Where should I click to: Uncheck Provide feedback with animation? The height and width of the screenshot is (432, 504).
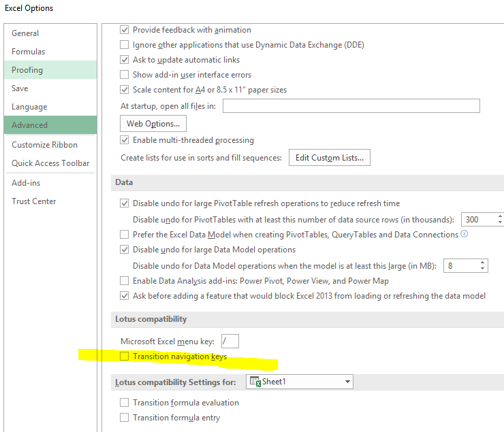(125, 30)
